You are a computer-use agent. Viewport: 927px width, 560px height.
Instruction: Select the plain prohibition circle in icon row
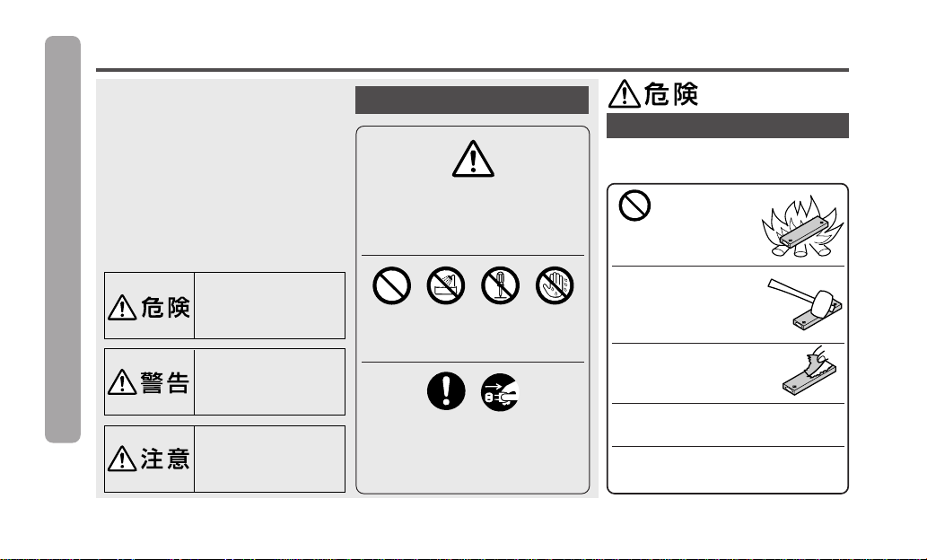click(391, 285)
